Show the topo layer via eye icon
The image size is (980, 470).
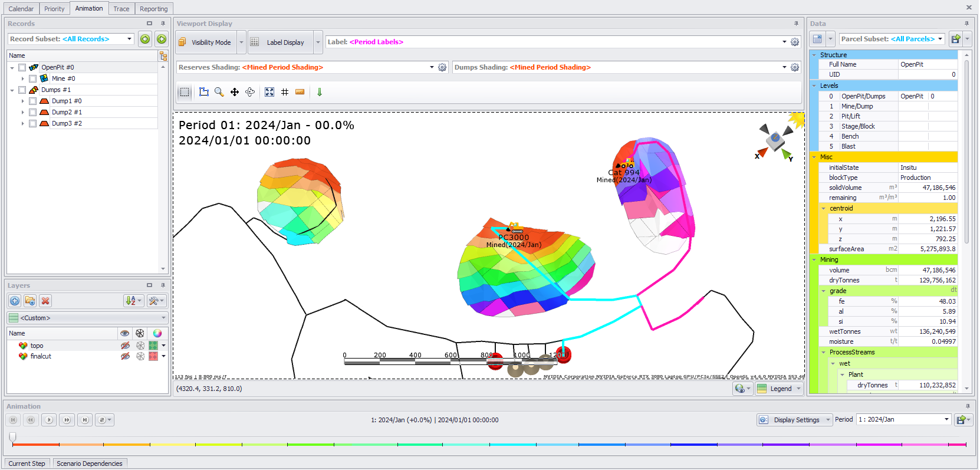pos(125,346)
